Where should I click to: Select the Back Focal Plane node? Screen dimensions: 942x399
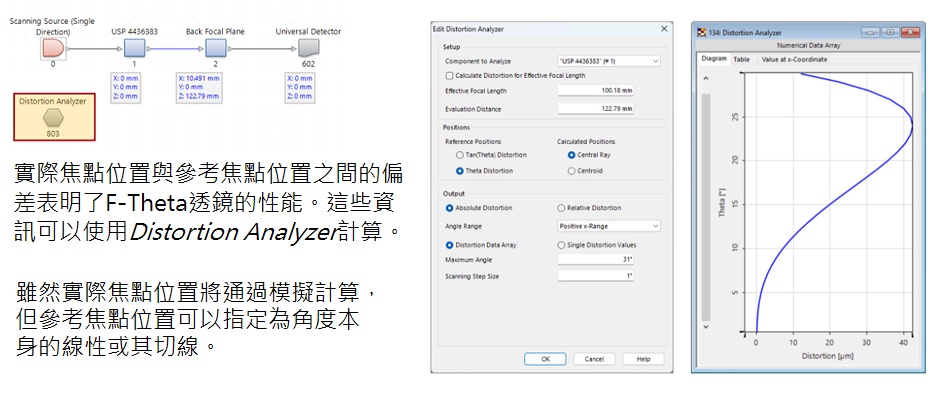point(216,48)
